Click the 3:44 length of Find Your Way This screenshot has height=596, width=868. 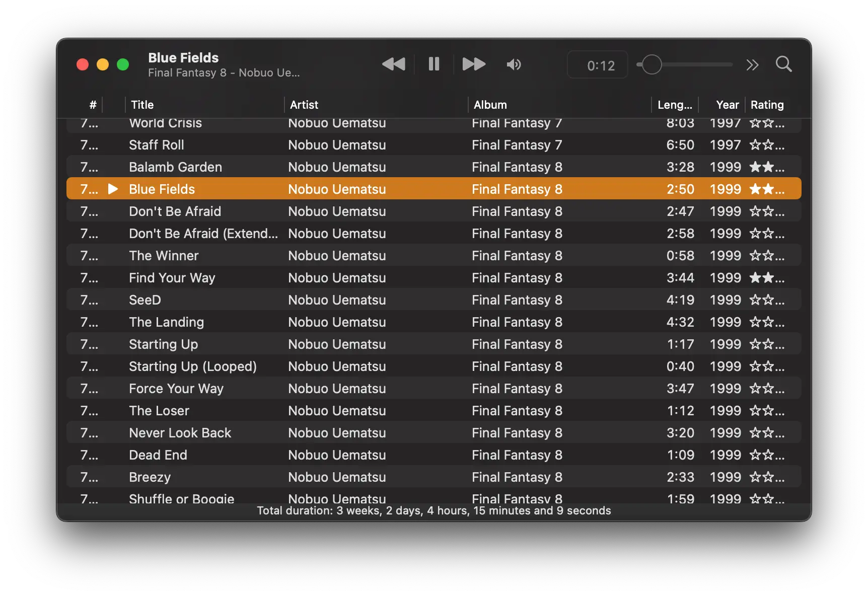click(680, 278)
